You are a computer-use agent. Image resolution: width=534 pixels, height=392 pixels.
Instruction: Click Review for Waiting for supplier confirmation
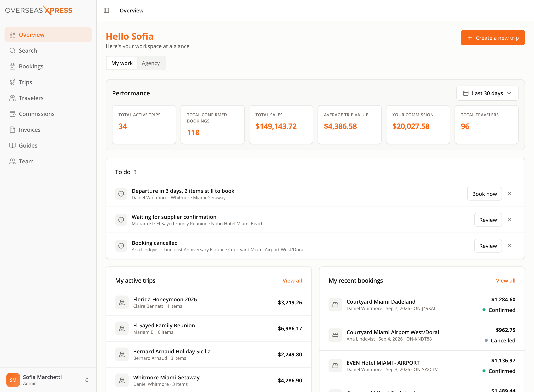pyautogui.click(x=488, y=220)
